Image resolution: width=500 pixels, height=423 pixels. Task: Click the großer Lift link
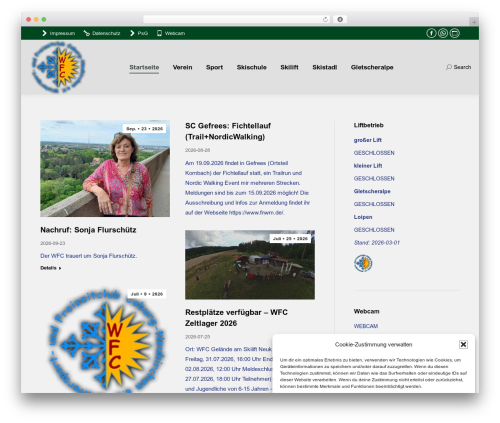coord(368,140)
